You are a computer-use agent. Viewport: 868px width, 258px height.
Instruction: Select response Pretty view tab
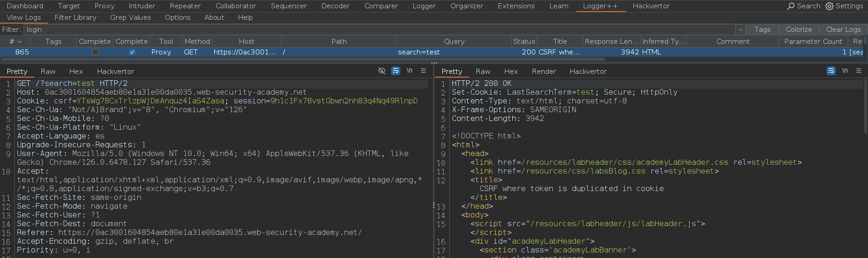point(452,72)
